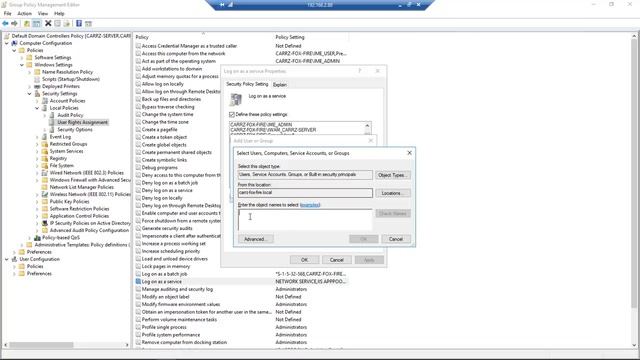Collapse the User Configuration tree node

tap(7, 259)
